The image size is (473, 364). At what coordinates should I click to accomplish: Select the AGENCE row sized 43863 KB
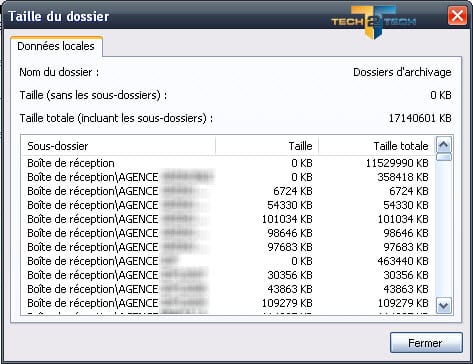[x=228, y=289]
